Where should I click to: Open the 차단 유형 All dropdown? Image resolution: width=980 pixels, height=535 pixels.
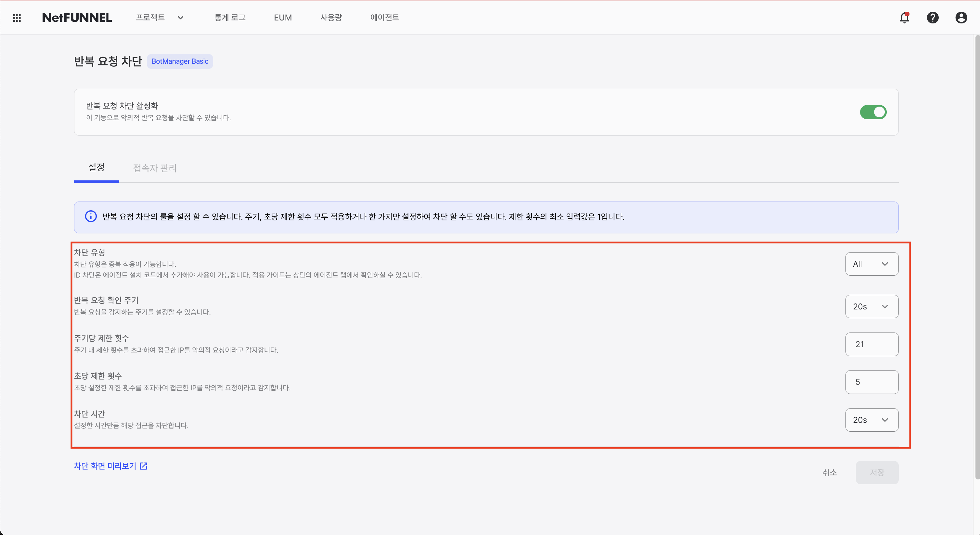871,264
